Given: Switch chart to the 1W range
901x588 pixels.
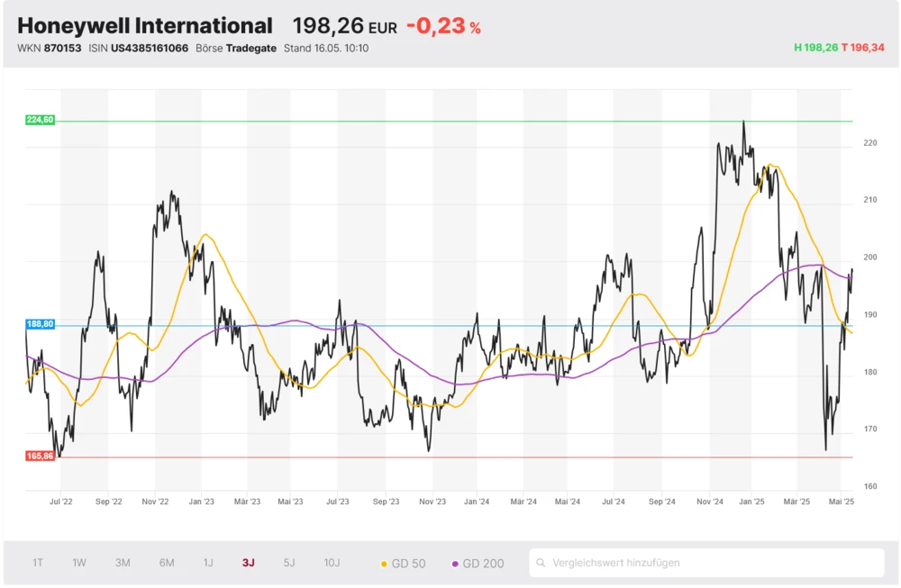Looking at the screenshot, I should coord(79,563).
